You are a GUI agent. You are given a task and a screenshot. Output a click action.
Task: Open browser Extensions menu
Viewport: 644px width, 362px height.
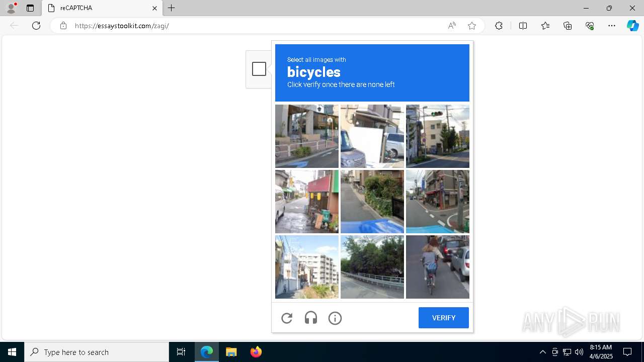(499, 26)
